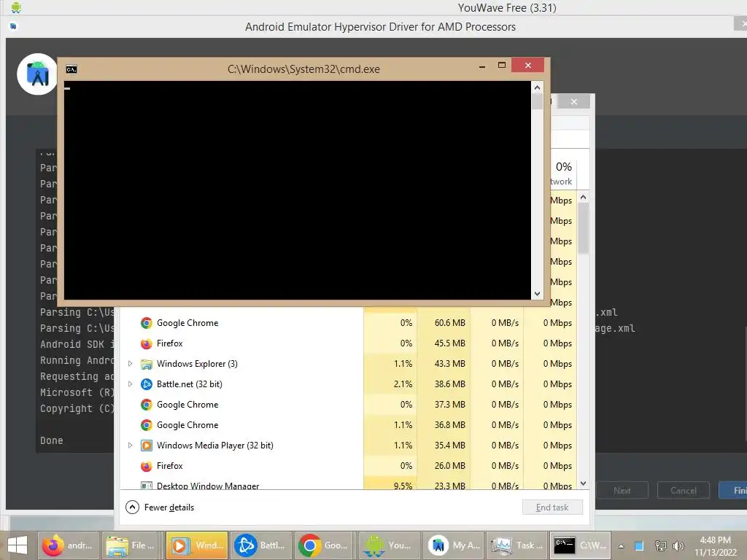Click inside the black cmd console area
This screenshot has width=747, height=560.
(x=298, y=190)
